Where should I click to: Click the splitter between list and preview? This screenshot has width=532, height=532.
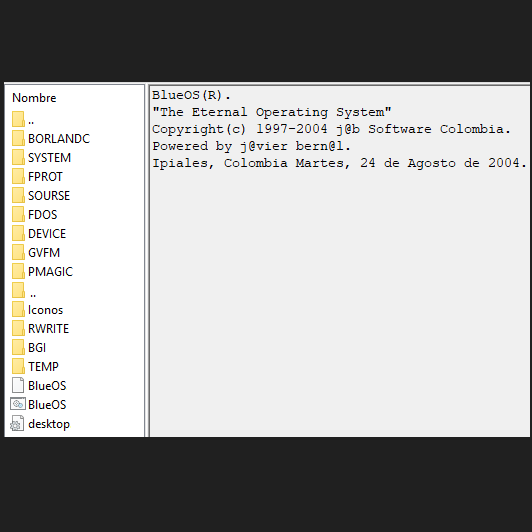[147, 261]
